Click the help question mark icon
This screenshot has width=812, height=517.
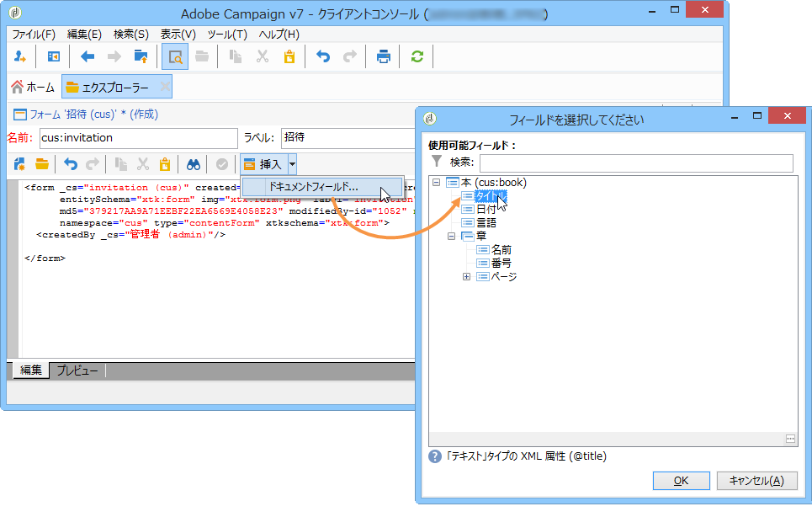pyautogui.click(x=435, y=456)
